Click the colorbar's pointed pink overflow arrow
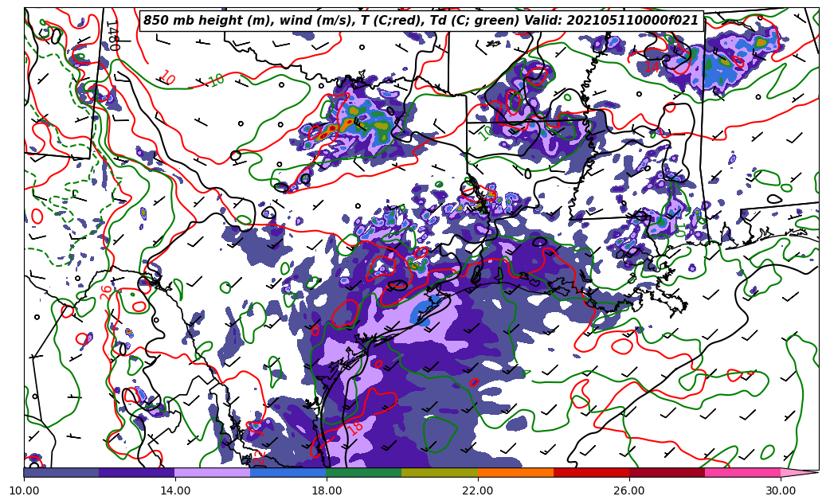This screenshot has height=504, width=826. (799, 472)
